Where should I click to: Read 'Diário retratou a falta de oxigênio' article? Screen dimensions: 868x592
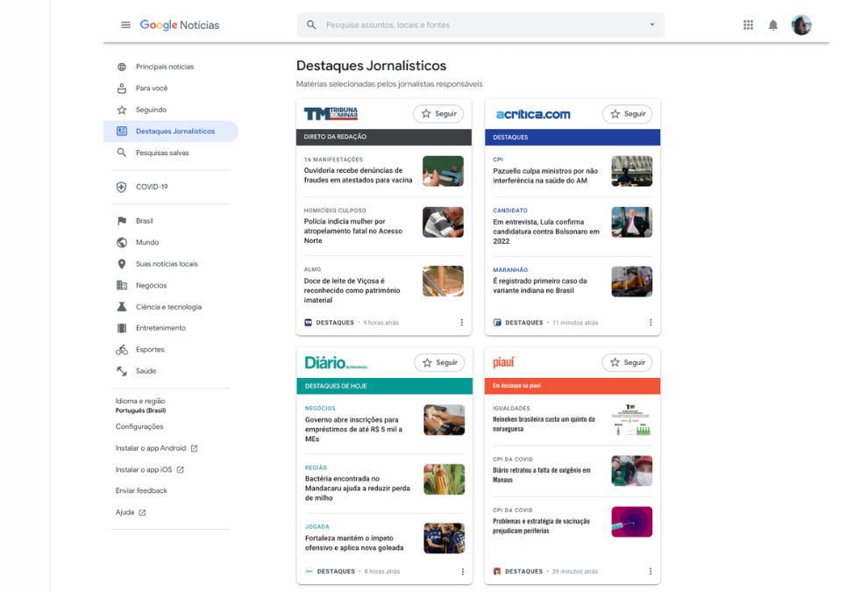541,475
